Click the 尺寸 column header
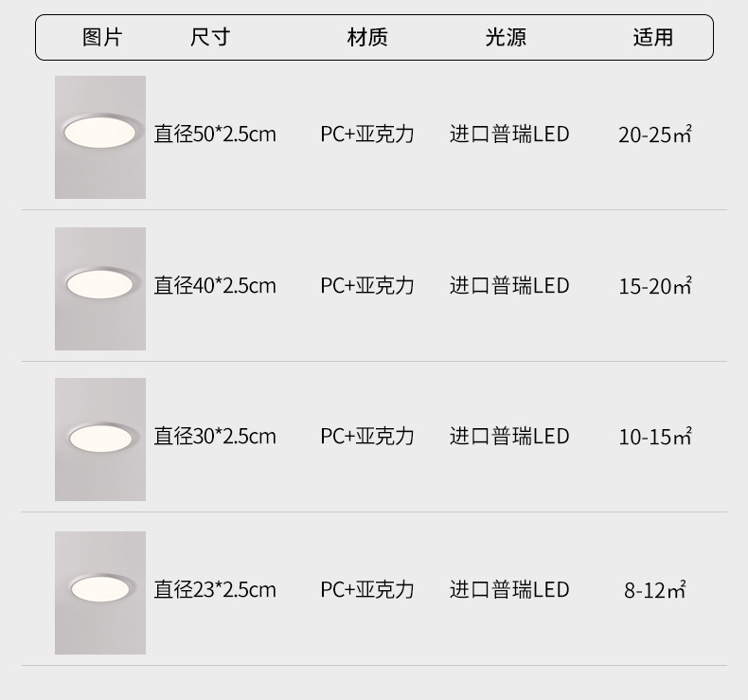Viewport: 748px width, 700px height. click(210, 38)
